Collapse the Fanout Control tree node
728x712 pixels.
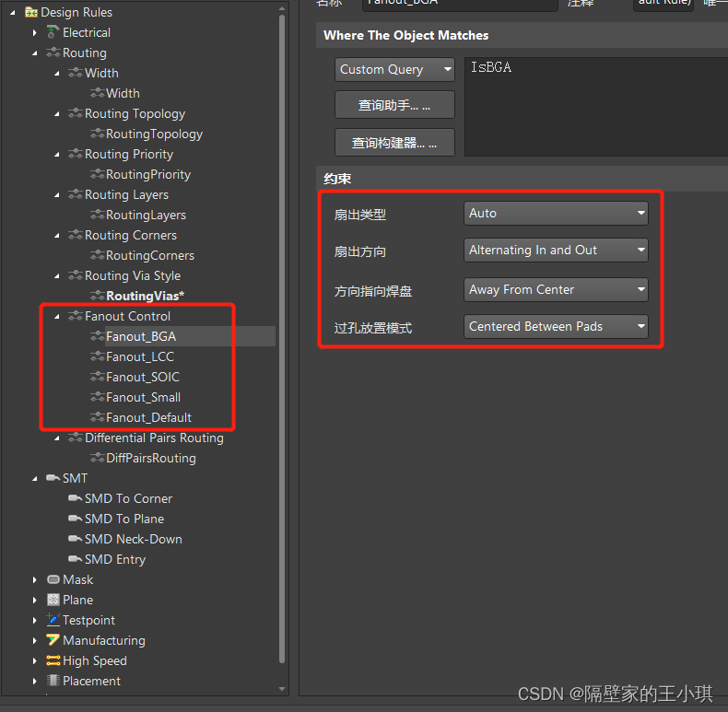click(57, 316)
